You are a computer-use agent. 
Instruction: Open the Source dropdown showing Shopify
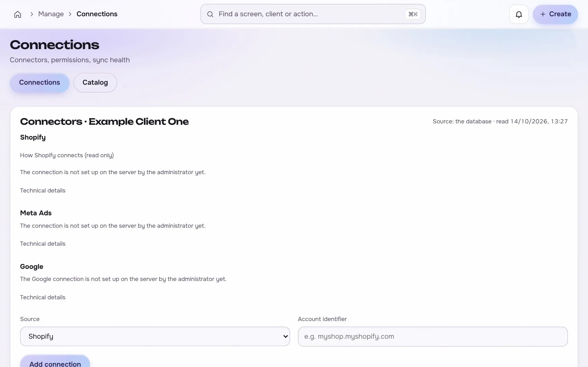(x=155, y=336)
